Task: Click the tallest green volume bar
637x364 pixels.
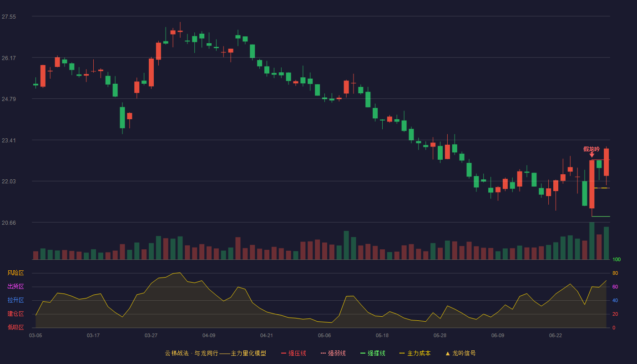Action: 592,241
